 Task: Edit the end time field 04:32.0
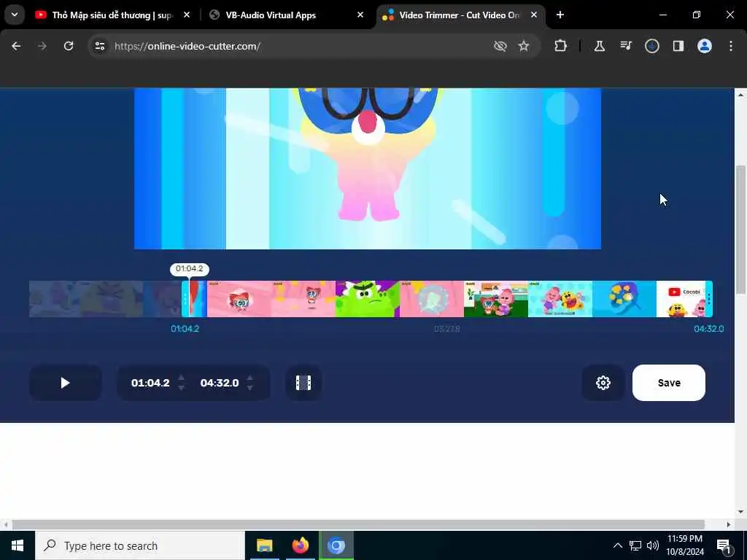click(220, 383)
